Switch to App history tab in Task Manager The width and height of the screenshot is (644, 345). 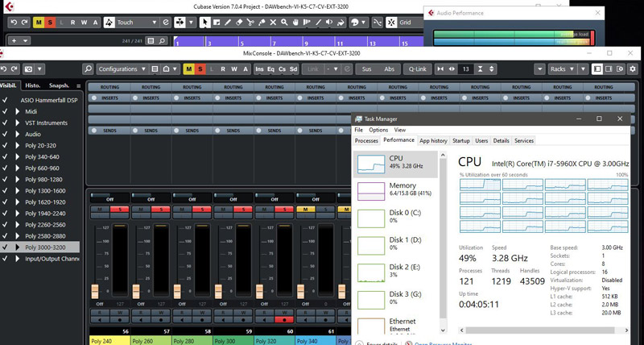pos(433,140)
